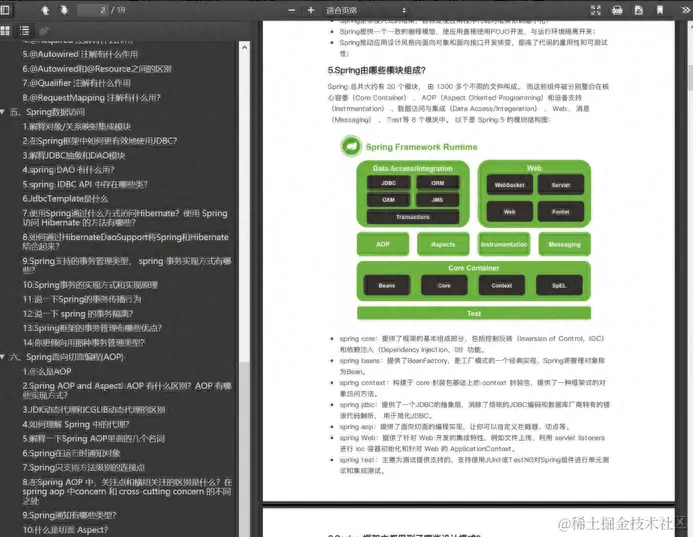The image size is (693, 537).
Task: Open outline item 8.@RequestMapping 注解有什么用?
Action: click(91, 98)
